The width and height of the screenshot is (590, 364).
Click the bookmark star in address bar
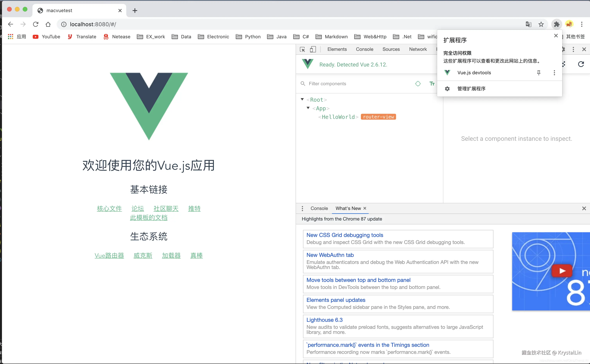(x=541, y=24)
